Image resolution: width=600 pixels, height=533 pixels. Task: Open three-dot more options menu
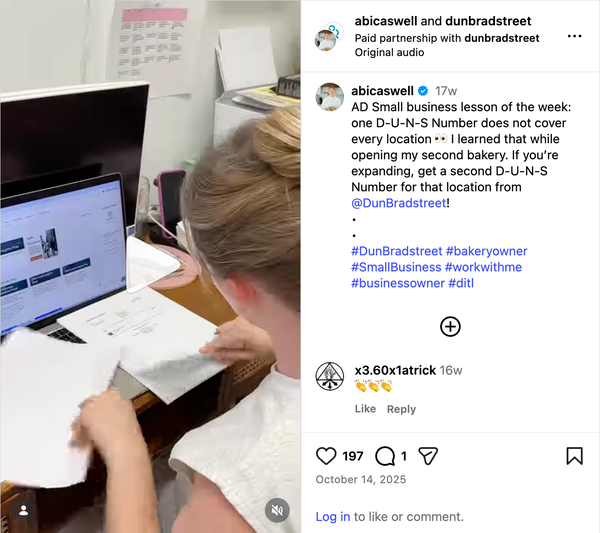click(574, 36)
